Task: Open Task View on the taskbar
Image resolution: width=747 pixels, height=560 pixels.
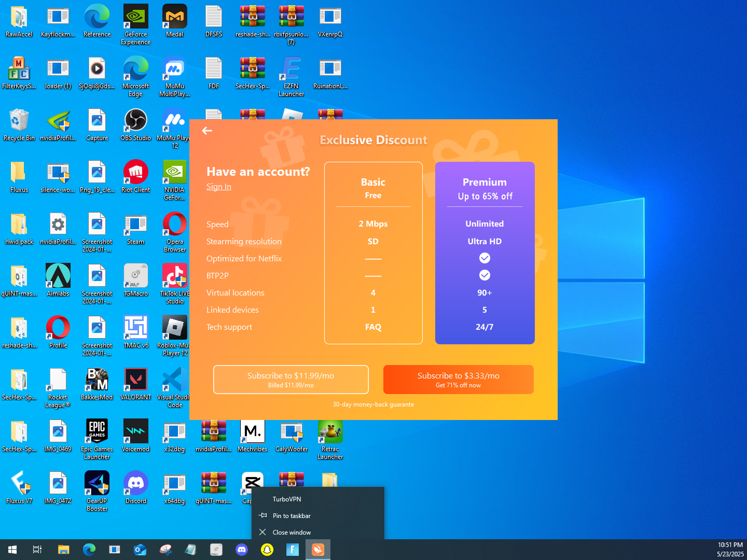Action: (x=37, y=550)
